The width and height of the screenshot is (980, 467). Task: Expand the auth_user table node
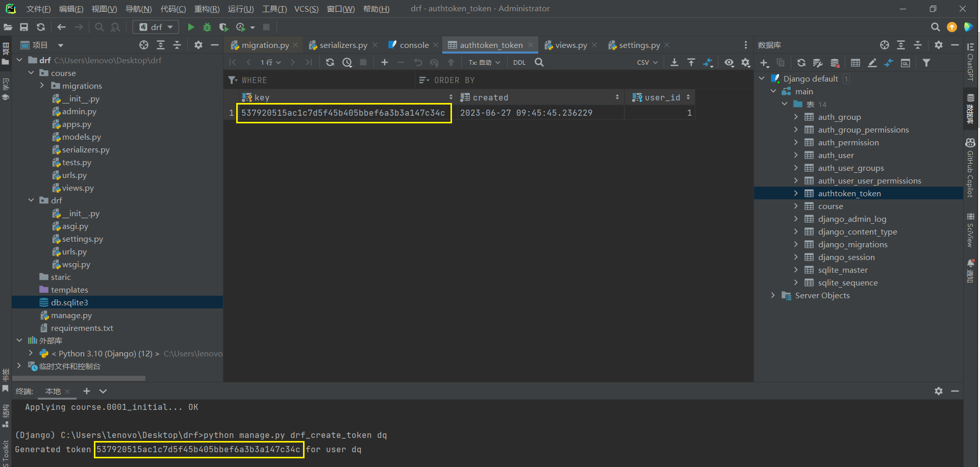(x=796, y=155)
